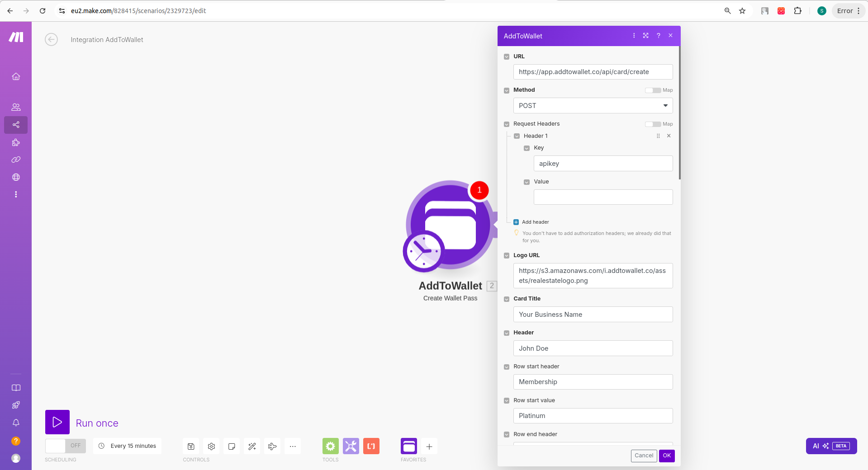This screenshot has width=868, height=470.
Task: Click the AddToWallet favorites icon
Action: (409, 446)
